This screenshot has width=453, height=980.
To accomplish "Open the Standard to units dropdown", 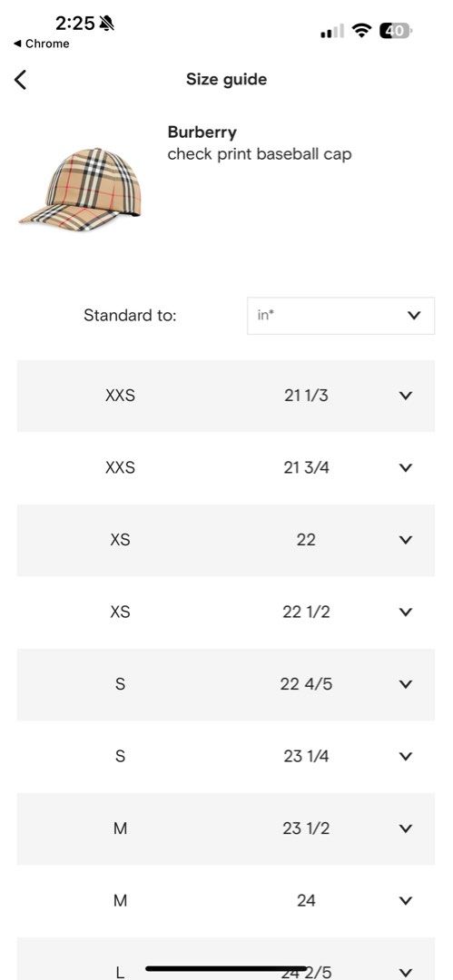I will (x=340, y=316).
